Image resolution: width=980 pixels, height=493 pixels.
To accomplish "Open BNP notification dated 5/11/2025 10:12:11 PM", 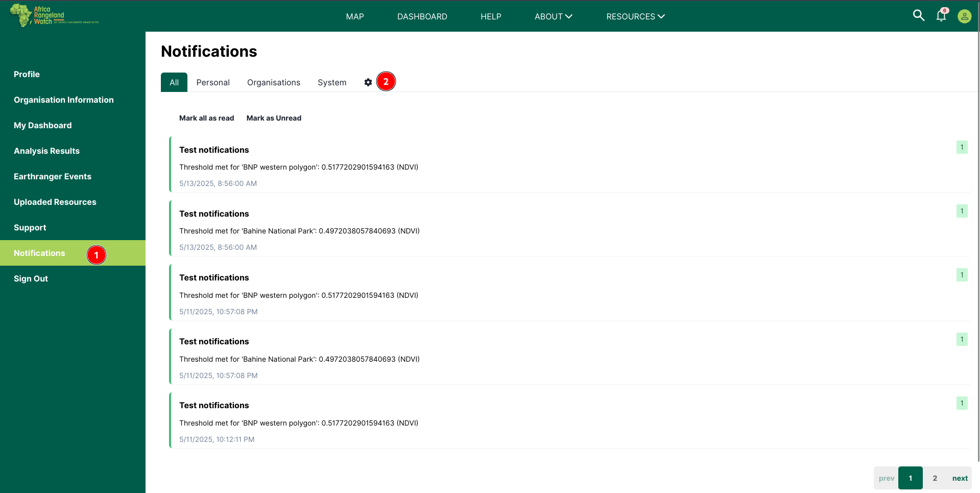I will 570,420.
